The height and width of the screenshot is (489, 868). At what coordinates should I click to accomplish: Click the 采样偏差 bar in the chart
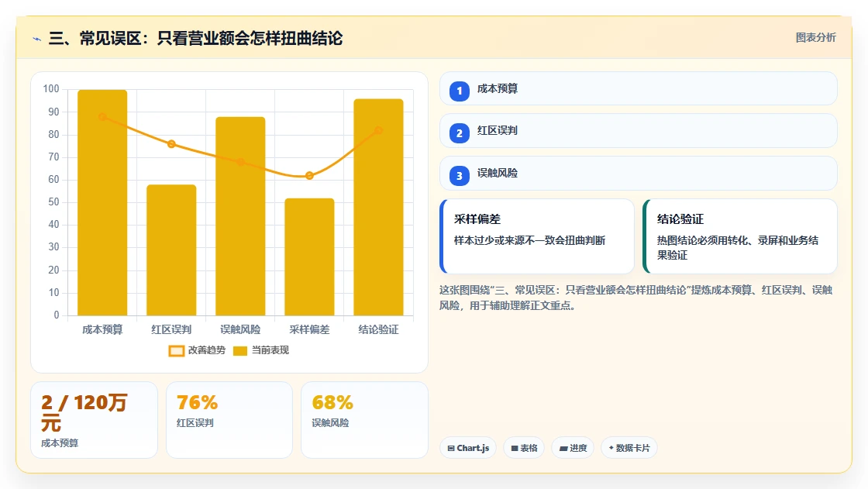pos(309,257)
